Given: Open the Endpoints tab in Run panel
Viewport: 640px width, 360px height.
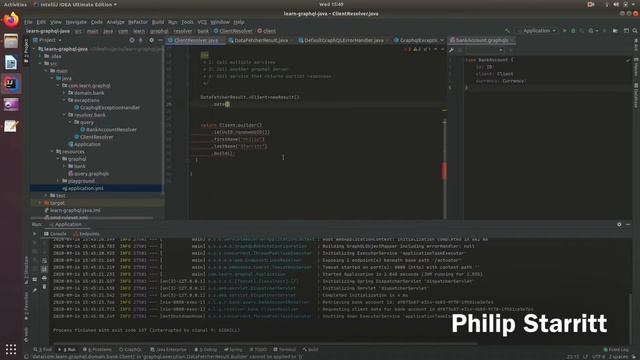Looking at the screenshot, I should [x=87, y=234].
